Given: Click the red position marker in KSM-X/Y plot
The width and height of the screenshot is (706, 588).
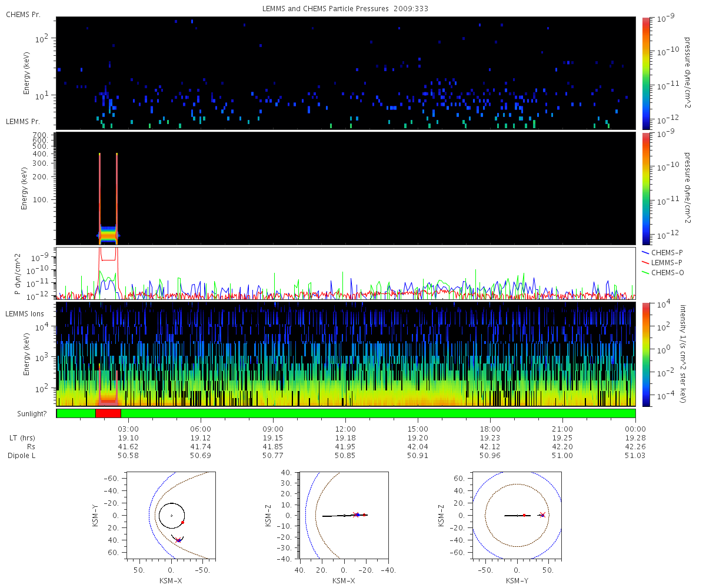Looking at the screenshot, I should tap(182, 522).
